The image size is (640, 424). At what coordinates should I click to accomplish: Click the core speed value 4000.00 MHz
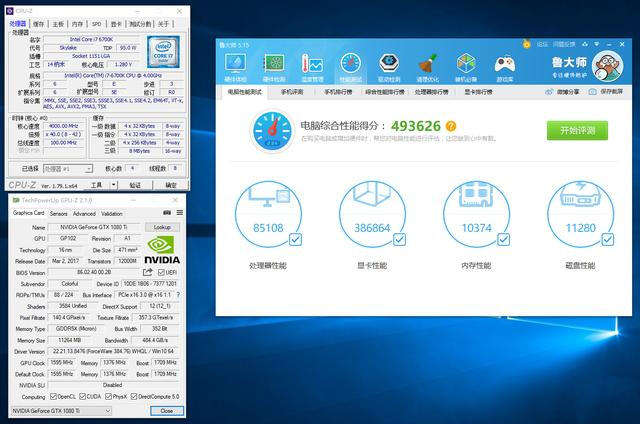pos(64,126)
